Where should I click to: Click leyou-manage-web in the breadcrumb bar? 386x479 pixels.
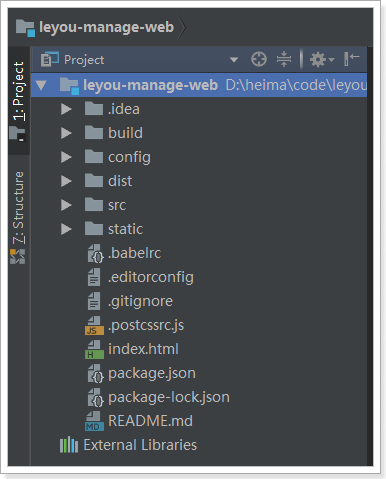click(106, 27)
